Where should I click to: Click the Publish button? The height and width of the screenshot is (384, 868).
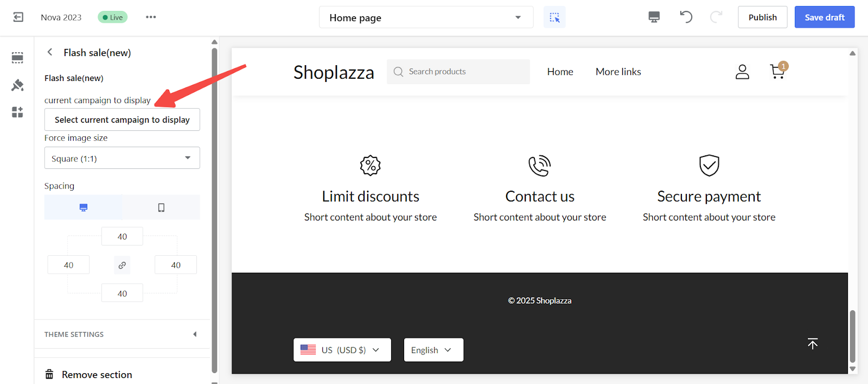tap(762, 17)
